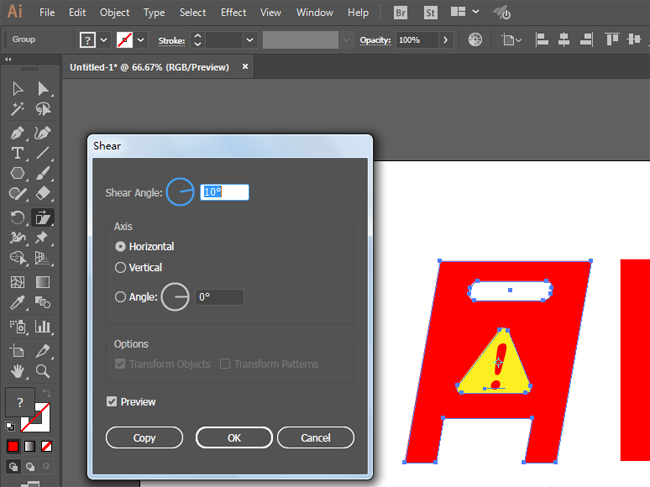Image resolution: width=650 pixels, height=487 pixels.
Task: Pick the Magic Wand tool
Action: tap(17, 109)
